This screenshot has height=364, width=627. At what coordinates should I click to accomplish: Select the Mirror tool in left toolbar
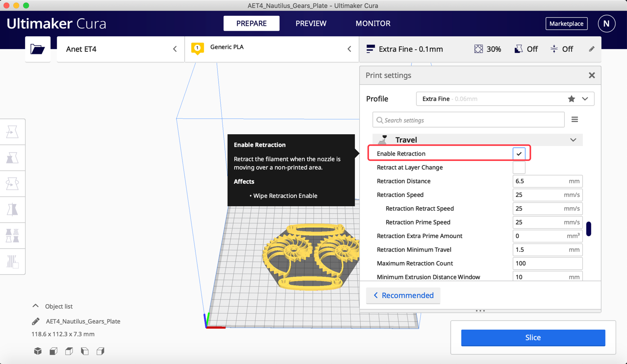coord(12,210)
